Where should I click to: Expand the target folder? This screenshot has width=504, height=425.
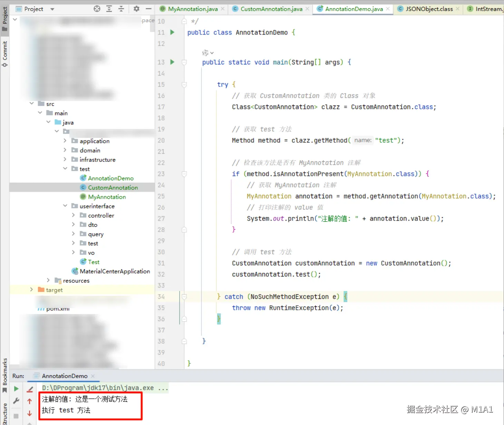coord(32,290)
